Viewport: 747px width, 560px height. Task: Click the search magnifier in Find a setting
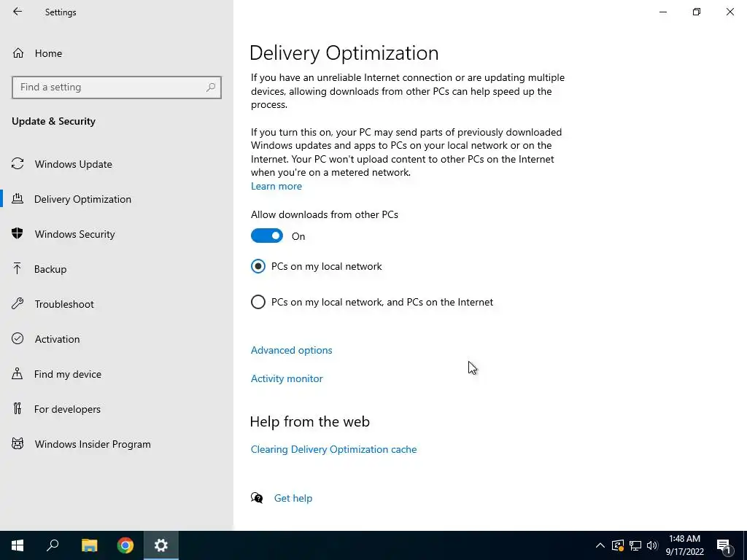[x=211, y=87]
